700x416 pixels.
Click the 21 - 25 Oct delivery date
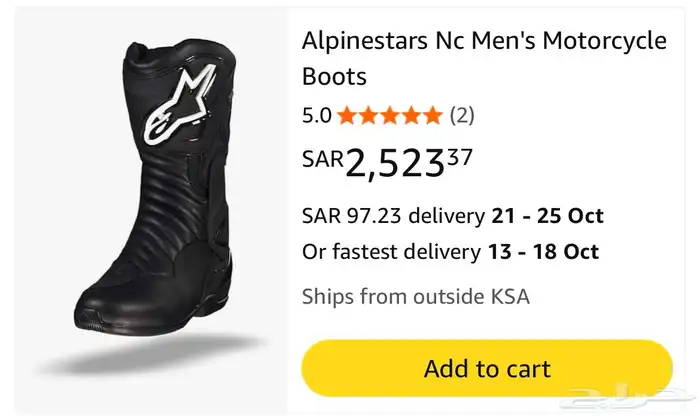(547, 215)
